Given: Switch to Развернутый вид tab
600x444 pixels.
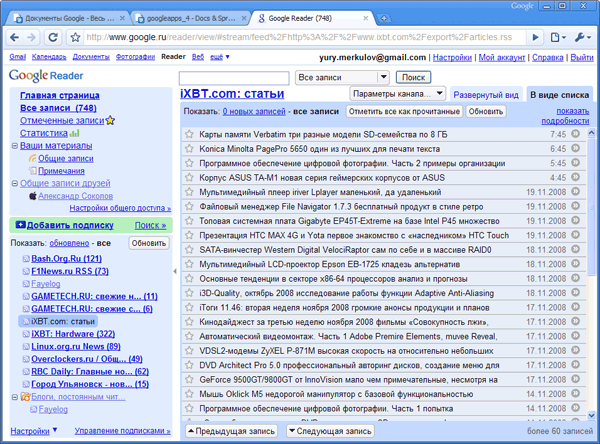Looking at the screenshot, I should (x=486, y=95).
